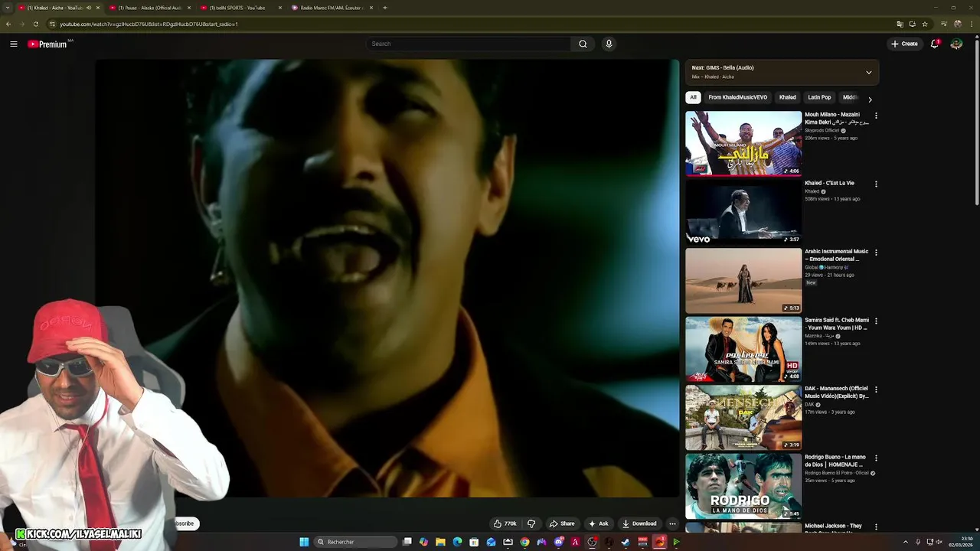The height and width of the screenshot is (551, 980).
Task: Open more actions menu below the video
Action: point(672,523)
